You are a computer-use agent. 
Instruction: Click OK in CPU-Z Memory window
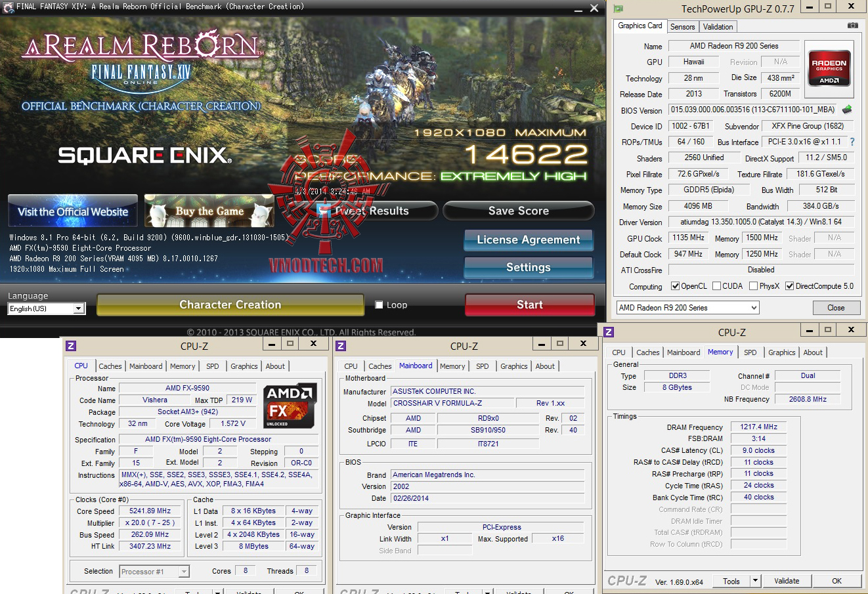click(836, 581)
